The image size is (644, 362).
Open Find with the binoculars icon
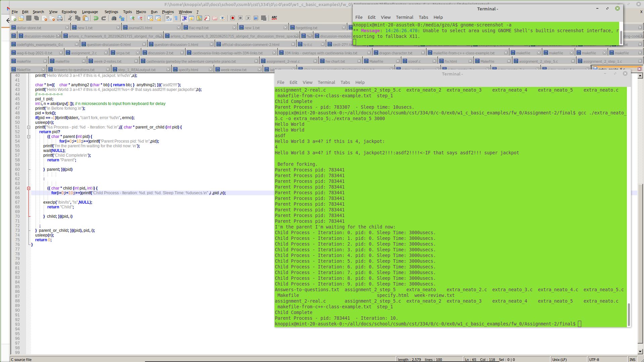point(114,18)
